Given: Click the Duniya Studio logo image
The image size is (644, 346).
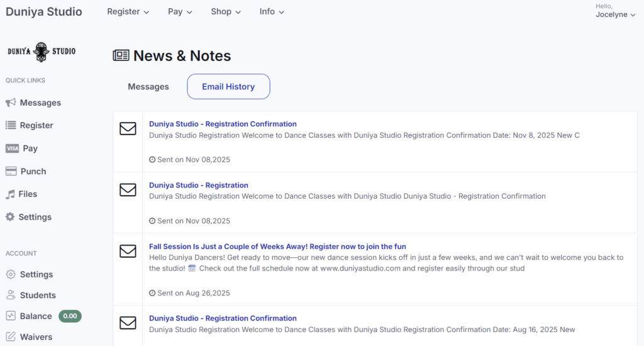Looking at the screenshot, I should pos(42,52).
